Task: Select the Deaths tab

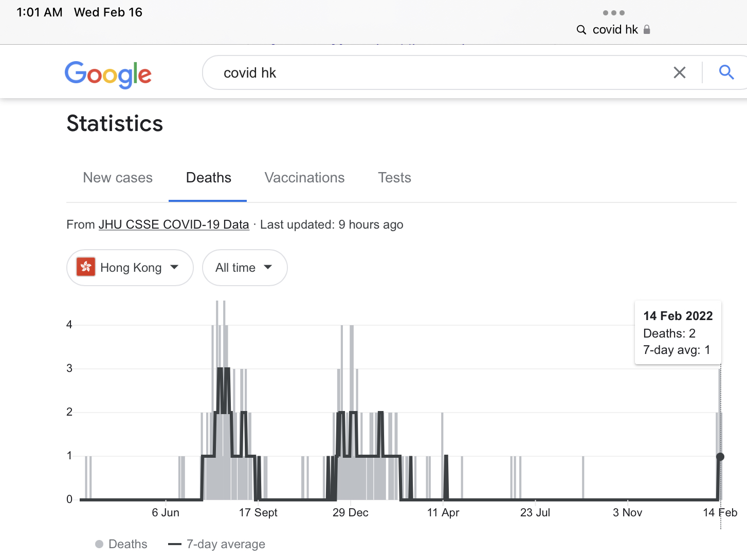Action: [x=208, y=178]
